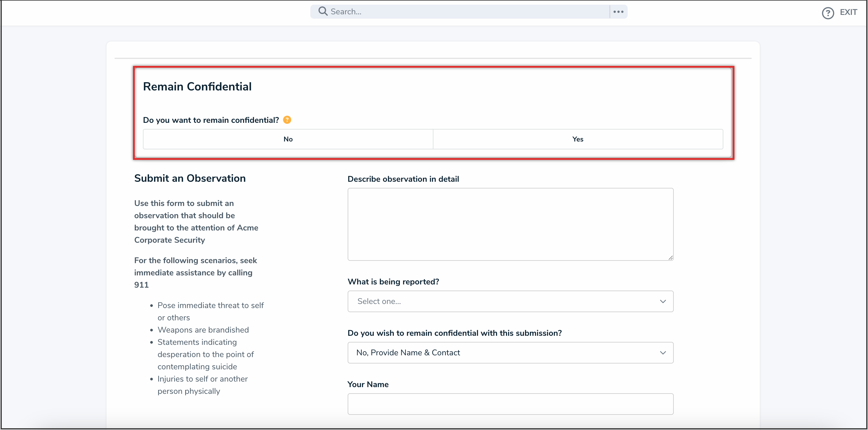Select the 'Submit an Observation' heading
The image size is (868, 430).
click(x=190, y=178)
